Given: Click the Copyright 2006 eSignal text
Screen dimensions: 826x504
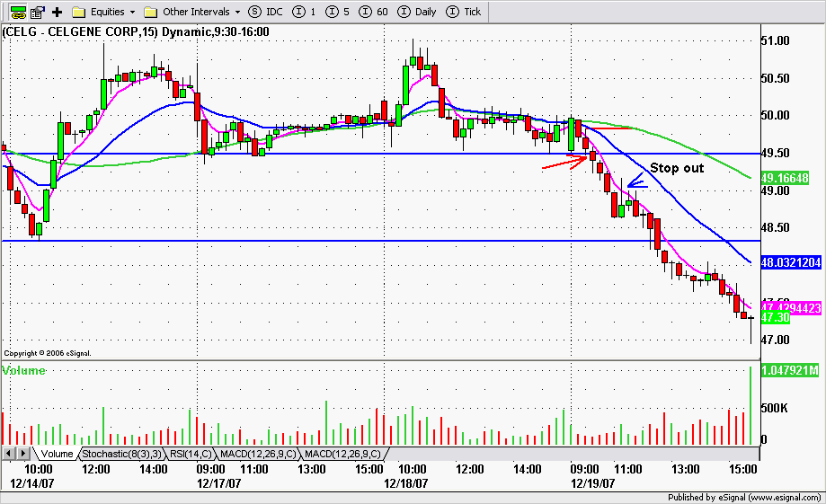Looking at the screenshot, I should (x=48, y=353).
